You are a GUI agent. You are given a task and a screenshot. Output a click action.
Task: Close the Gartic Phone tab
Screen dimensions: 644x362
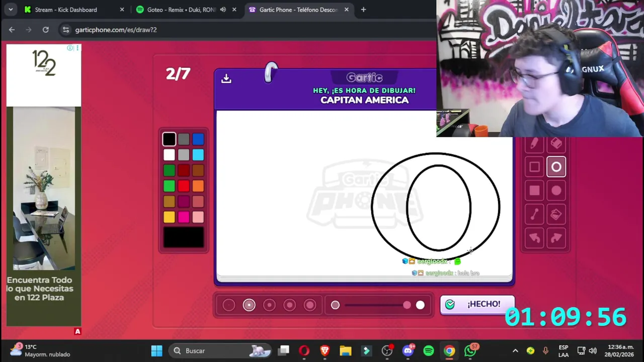(346, 10)
